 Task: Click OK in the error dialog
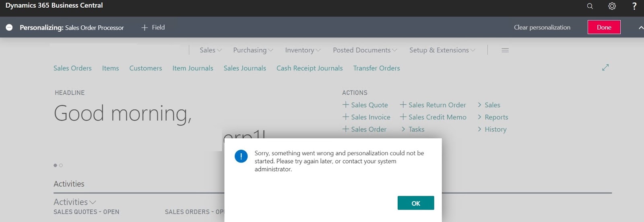416,203
